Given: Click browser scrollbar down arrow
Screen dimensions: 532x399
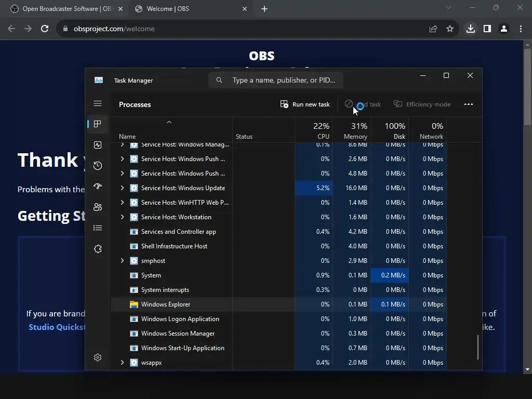Looking at the screenshot, I should point(527,369).
